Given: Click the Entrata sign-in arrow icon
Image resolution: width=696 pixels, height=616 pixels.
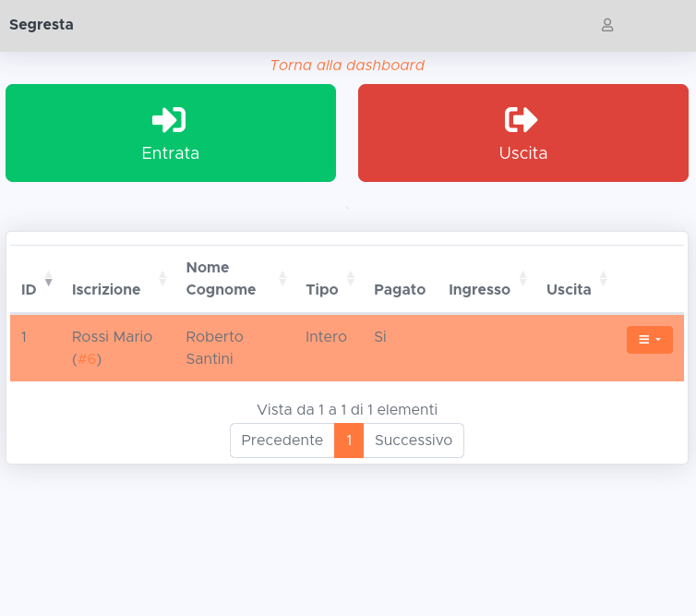Looking at the screenshot, I should click(x=170, y=120).
